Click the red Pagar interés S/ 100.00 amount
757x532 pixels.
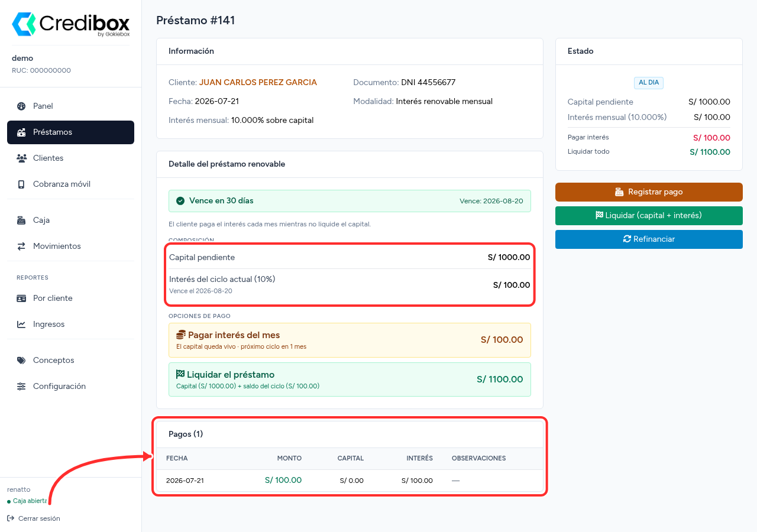(x=711, y=138)
